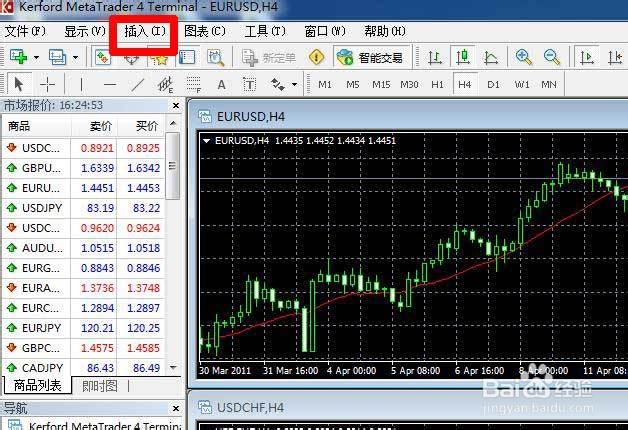
Task: Open the 显示(V) menu
Action: click(85, 31)
